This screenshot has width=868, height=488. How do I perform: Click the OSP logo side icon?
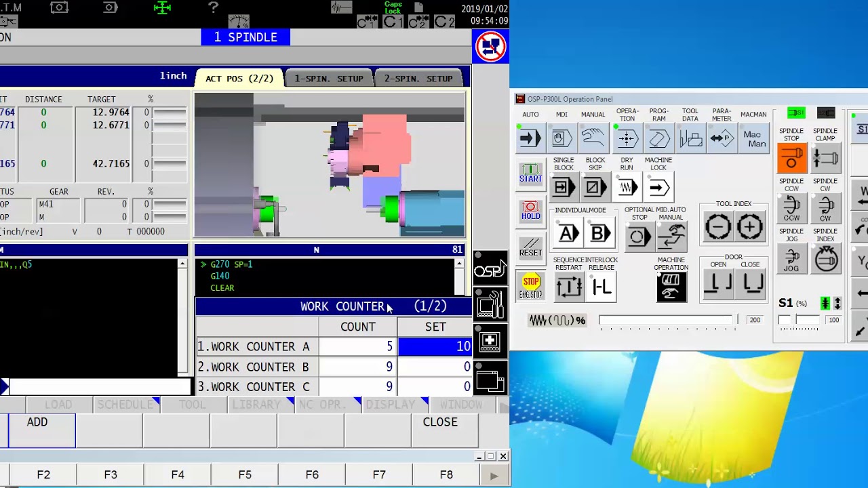(490, 270)
